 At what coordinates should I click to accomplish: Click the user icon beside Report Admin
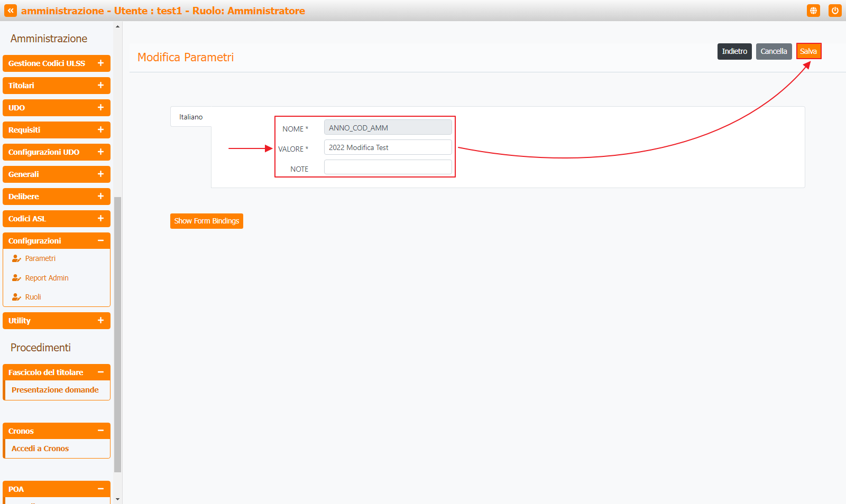16,278
